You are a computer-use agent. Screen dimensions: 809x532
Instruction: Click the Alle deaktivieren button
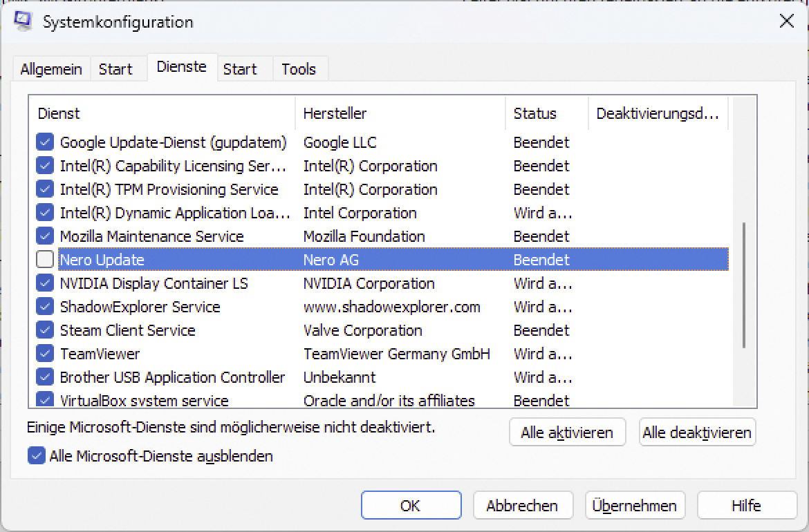point(697,433)
